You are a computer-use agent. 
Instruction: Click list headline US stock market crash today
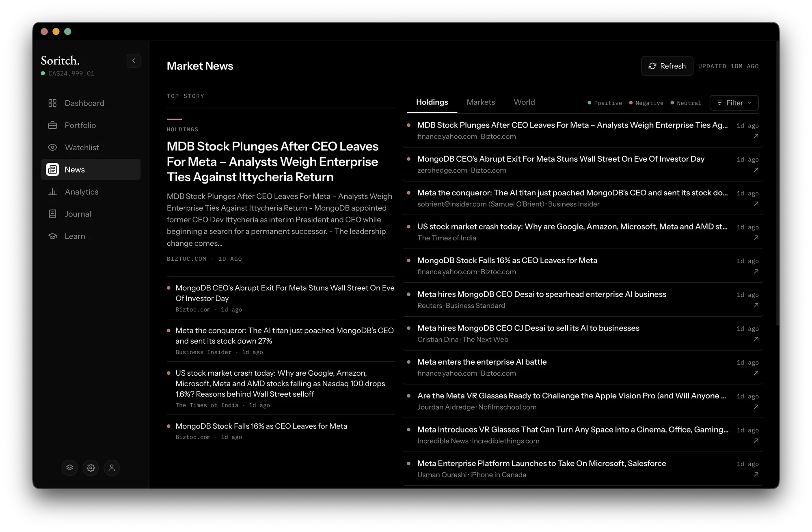pos(572,227)
